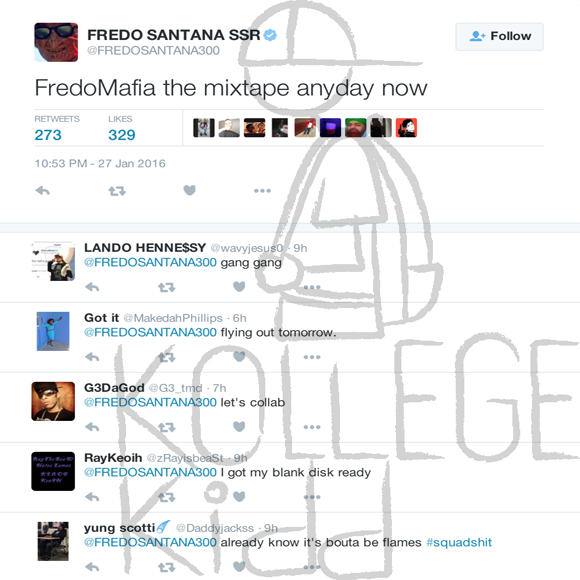580x580 pixels.
Task: Like G3DaGod's let's collab reply
Action: 239,426
